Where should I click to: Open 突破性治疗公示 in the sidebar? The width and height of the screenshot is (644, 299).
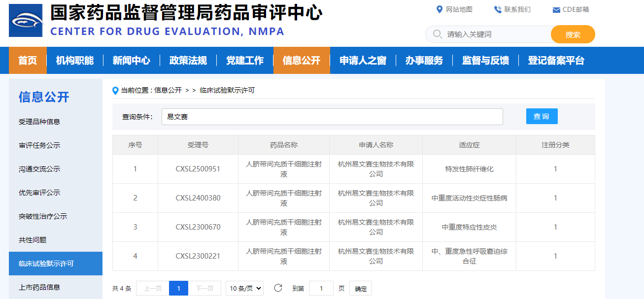43,216
